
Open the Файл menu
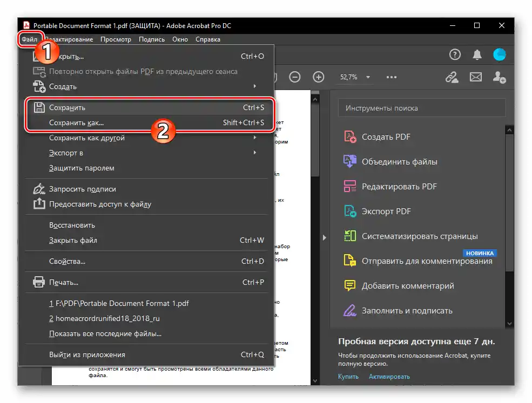point(30,39)
